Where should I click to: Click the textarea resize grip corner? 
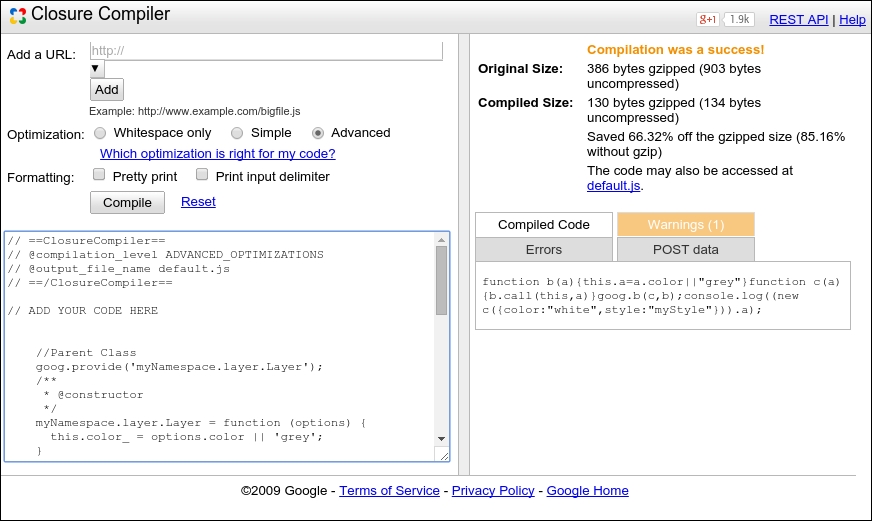pyautogui.click(x=442, y=455)
